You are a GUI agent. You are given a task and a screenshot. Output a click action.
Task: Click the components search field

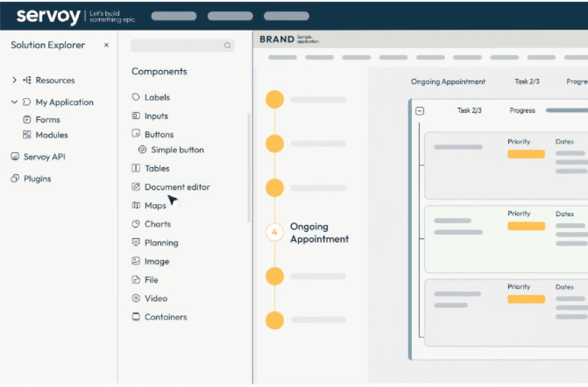[x=177, y=46]
